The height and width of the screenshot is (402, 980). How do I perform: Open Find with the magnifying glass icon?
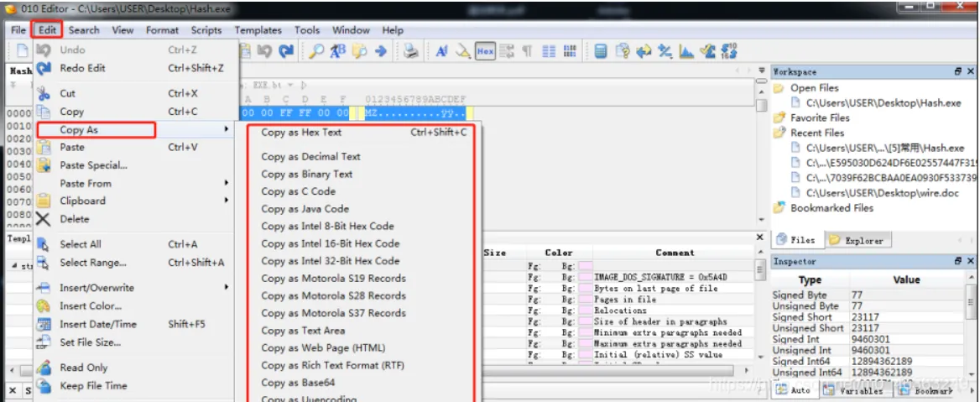coord(317,52)
